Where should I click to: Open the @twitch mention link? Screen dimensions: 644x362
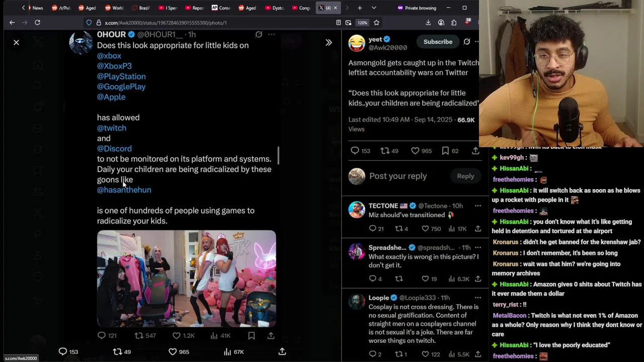pyautogui.click(x=112, y=128)
